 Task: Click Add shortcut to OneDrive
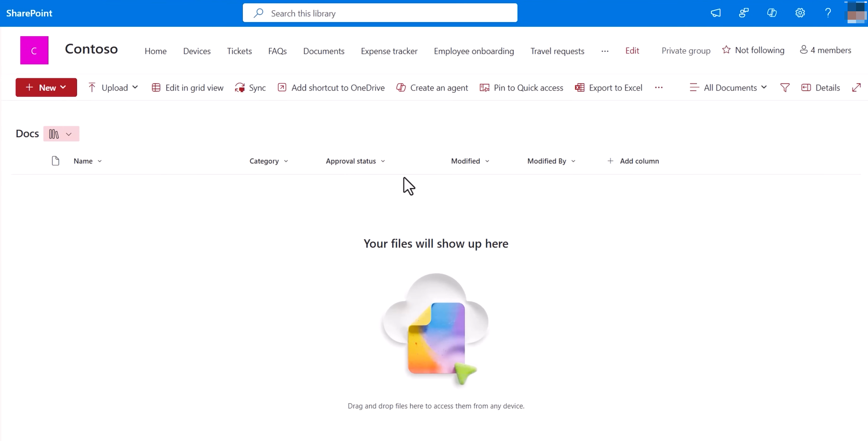pos(331,87)
